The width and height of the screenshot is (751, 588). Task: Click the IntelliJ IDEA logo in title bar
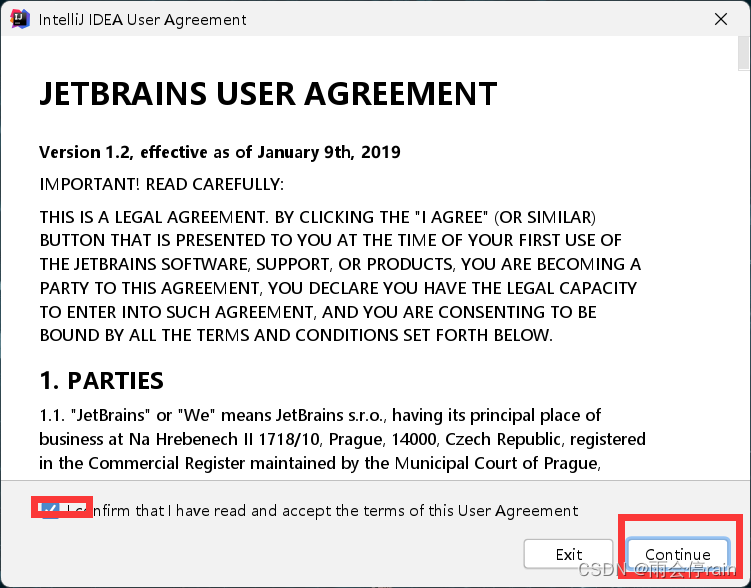click(20, 19)
